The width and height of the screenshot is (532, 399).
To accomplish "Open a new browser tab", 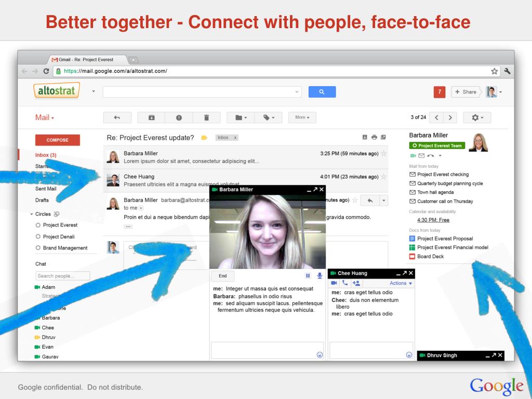I will point(133,60).
